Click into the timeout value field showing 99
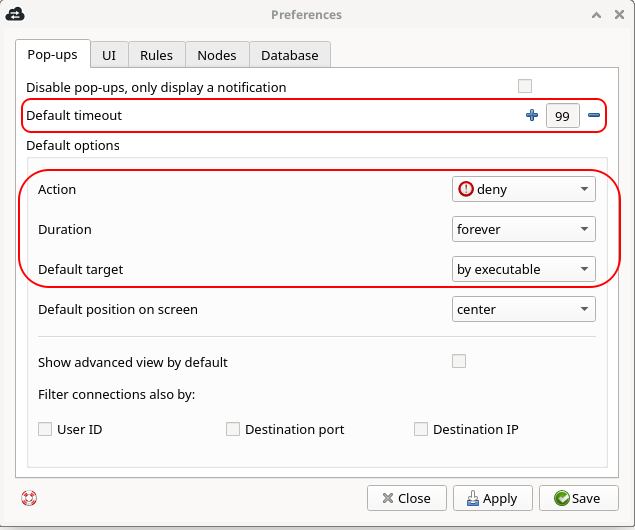 point(563,116)
